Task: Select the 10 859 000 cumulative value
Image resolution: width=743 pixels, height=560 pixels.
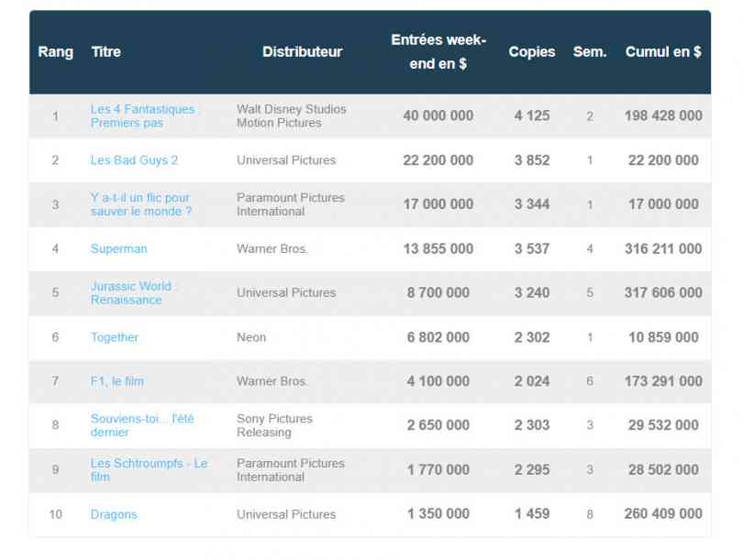Action: 663,337
